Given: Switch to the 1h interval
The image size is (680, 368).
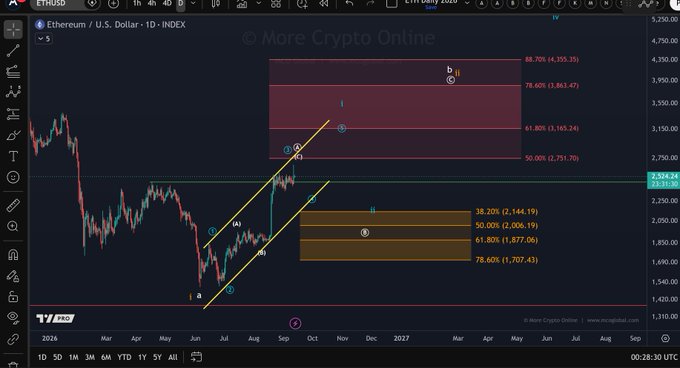Looking at the screenshot, I should (x=137, y=3).
